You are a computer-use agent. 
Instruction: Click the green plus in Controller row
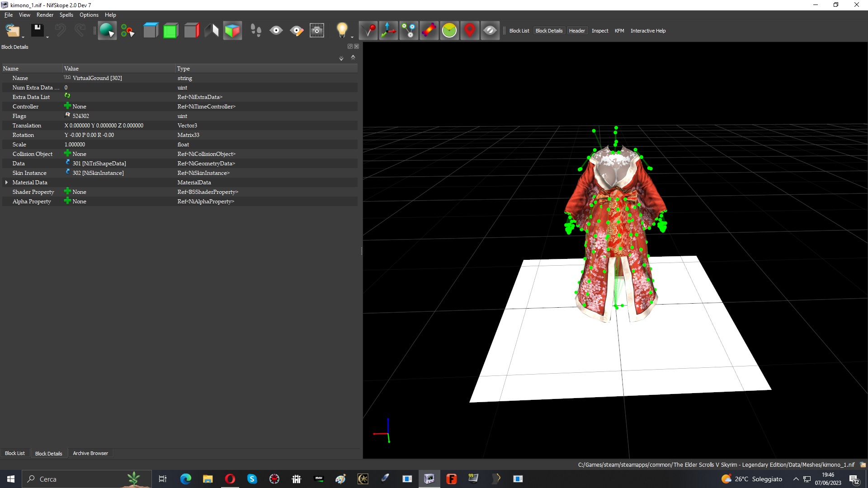point(67,106)
